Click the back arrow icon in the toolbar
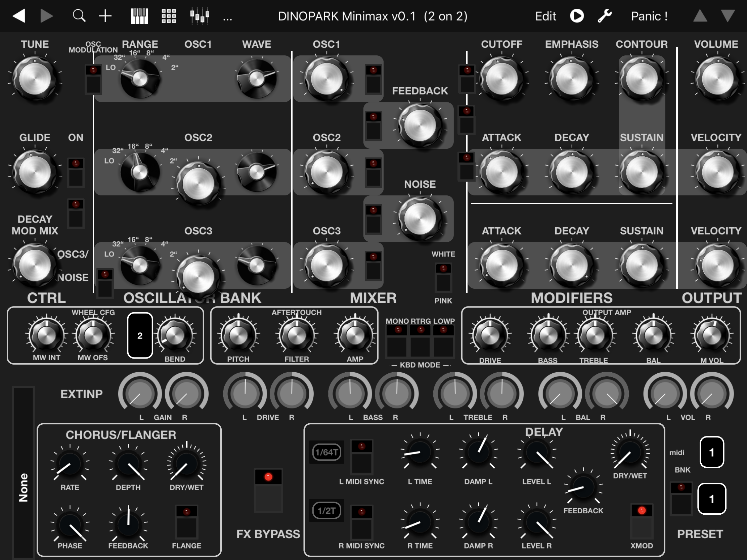Screen dimensions: 747x560 click(19, 16)
